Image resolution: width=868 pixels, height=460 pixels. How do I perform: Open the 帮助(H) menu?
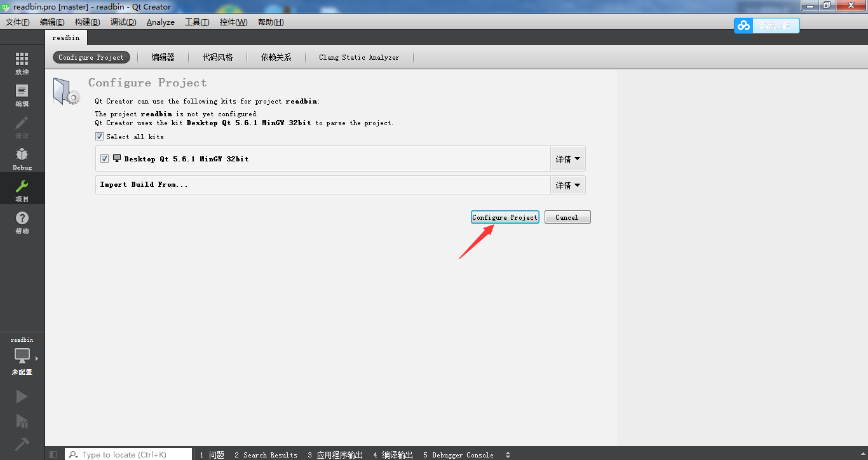click(271, 22)
